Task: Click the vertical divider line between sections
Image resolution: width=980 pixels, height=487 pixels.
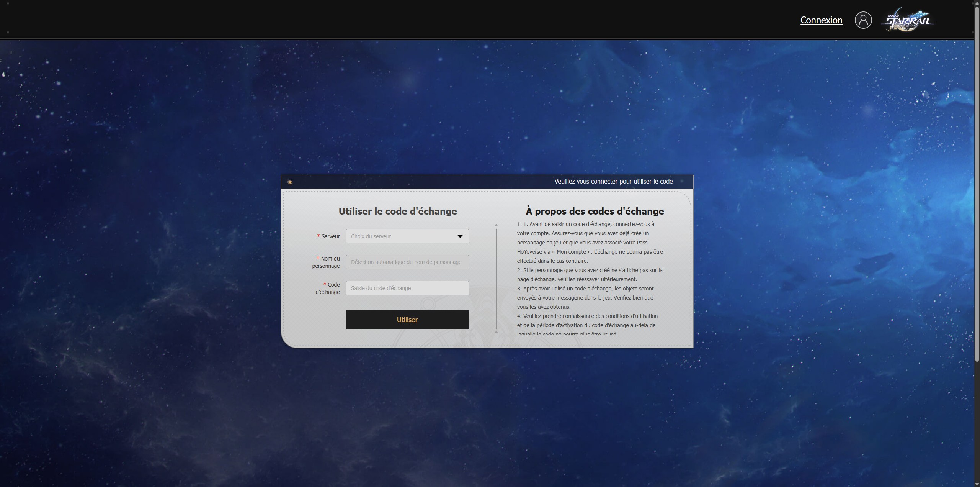Action: (x=496, y=279)
